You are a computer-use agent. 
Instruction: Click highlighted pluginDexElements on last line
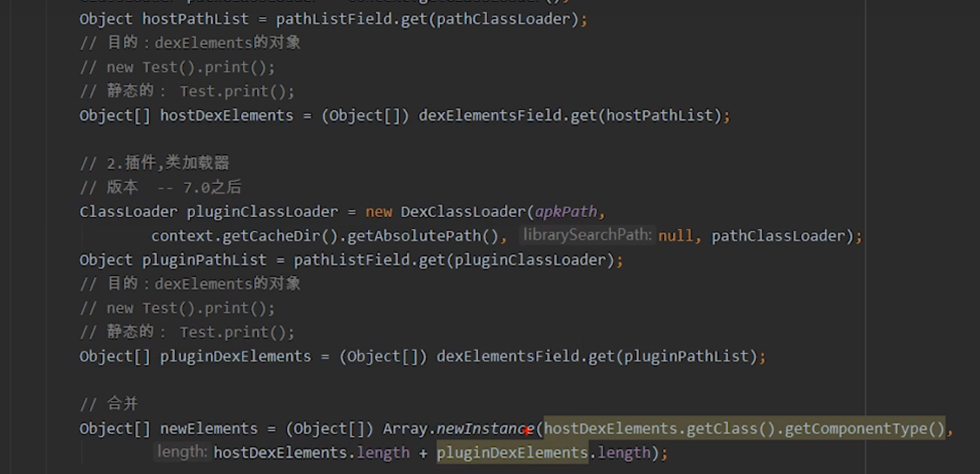(512, 453)
